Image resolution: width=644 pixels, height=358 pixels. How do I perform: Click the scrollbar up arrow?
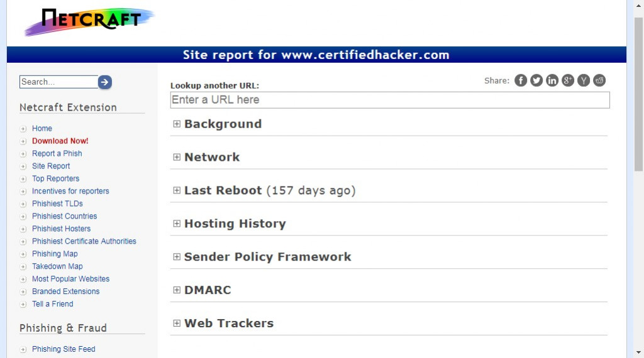[x=639, y=5]
